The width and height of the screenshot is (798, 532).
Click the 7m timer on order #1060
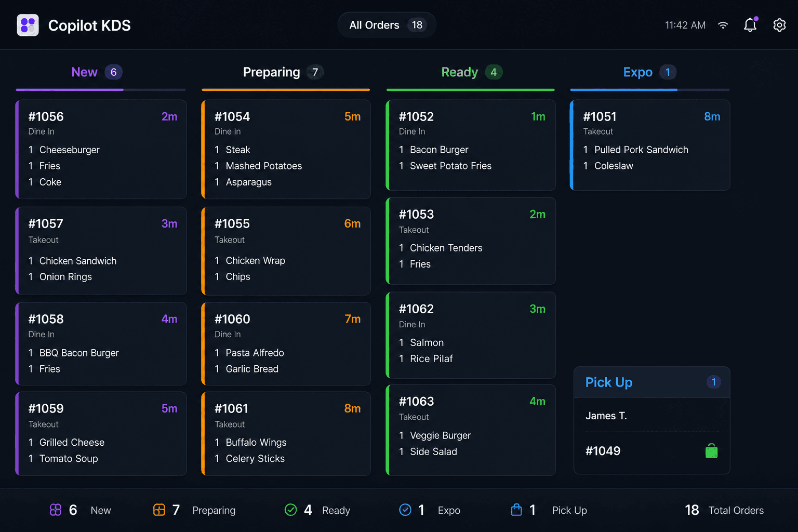click(x=353, y=319)
